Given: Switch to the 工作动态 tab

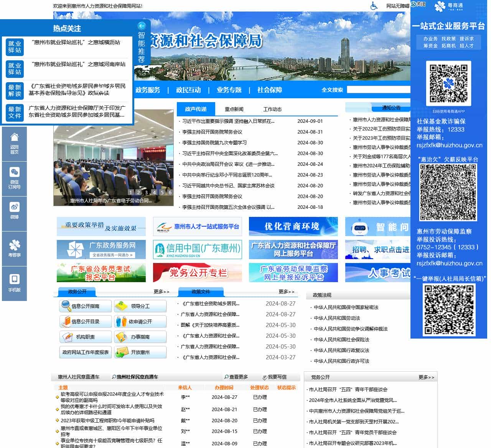Looking at the screenshot, I should pyautogui.click(x=272, y=109).
